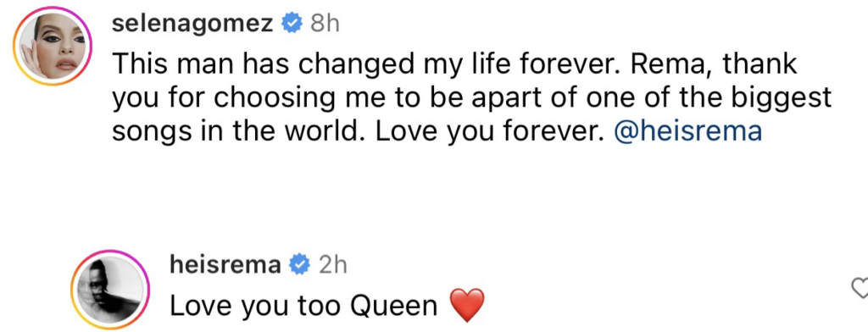Like heisrema's reply with the heart icon
Image resolution: width=868 pixels, height=332 pixels.
pyautogui.click(x=860, y=287)
